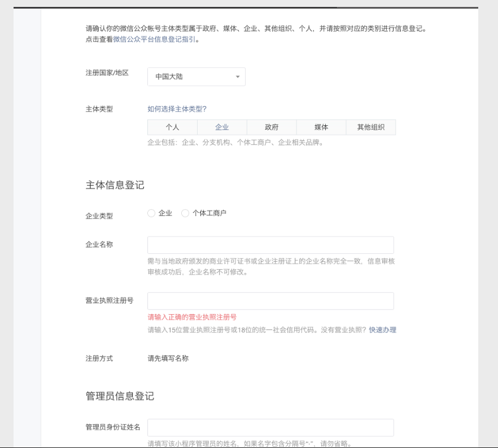Select the 政府 subject type tab
498x448 pixels.
(272, 127)
